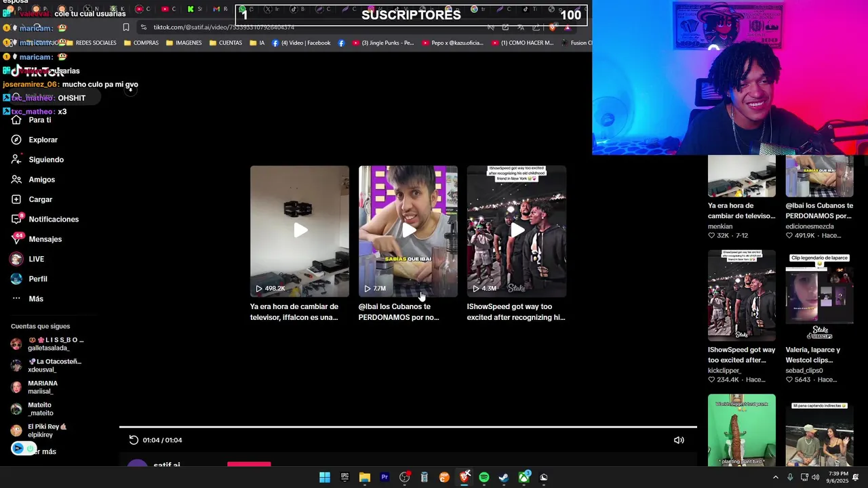Play the Ibai Cubanos video thumbnail
This screenshot has height=488, width=868.
point(408,231)
